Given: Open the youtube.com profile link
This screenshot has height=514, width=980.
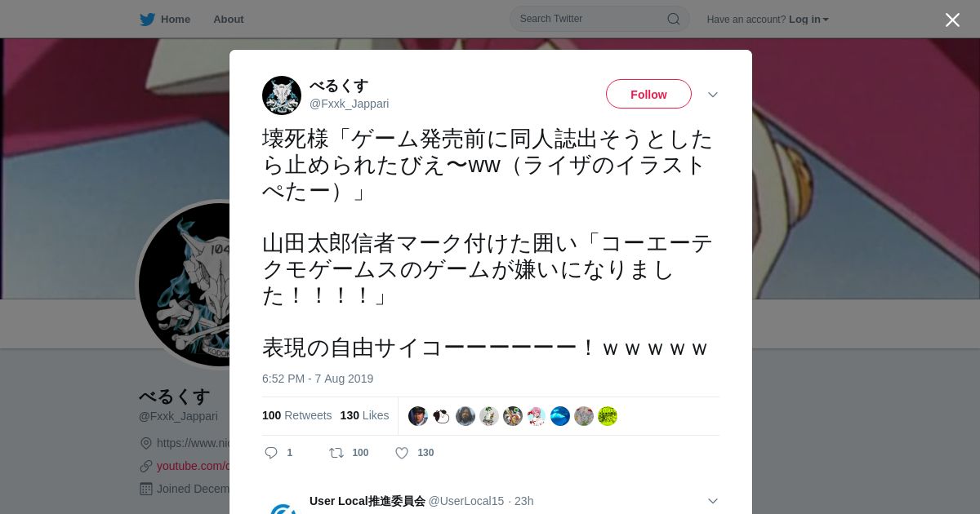Looking at the screenshot, I should click(x=193, y=466).
